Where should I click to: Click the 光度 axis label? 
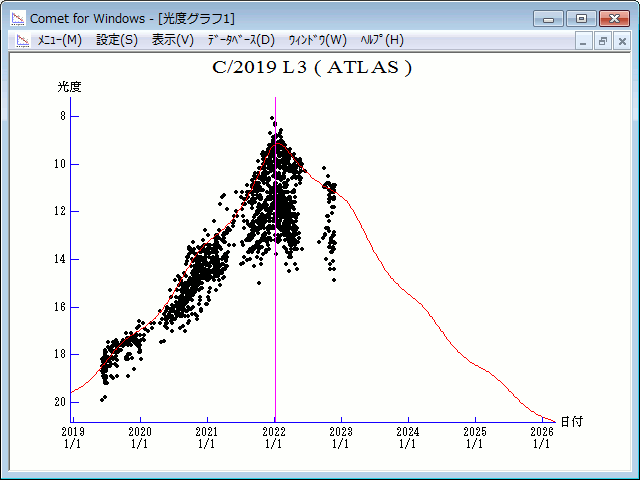tap(69, 87)
